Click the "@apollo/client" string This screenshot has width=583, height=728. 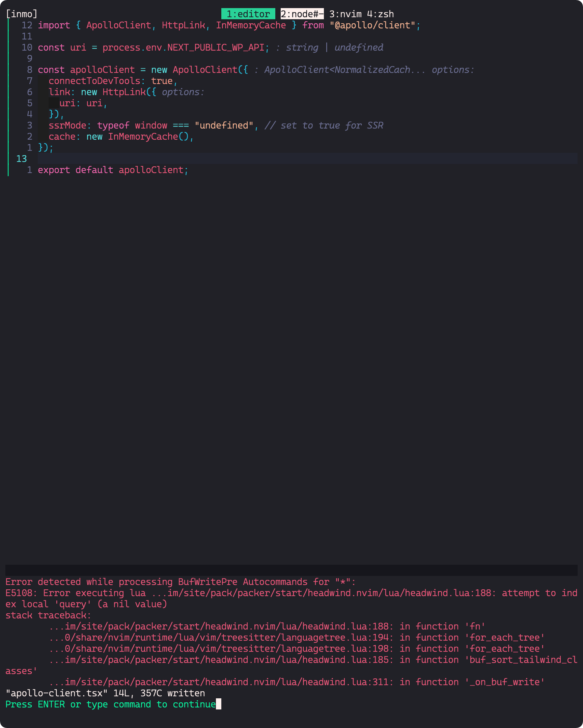point(372,25)
